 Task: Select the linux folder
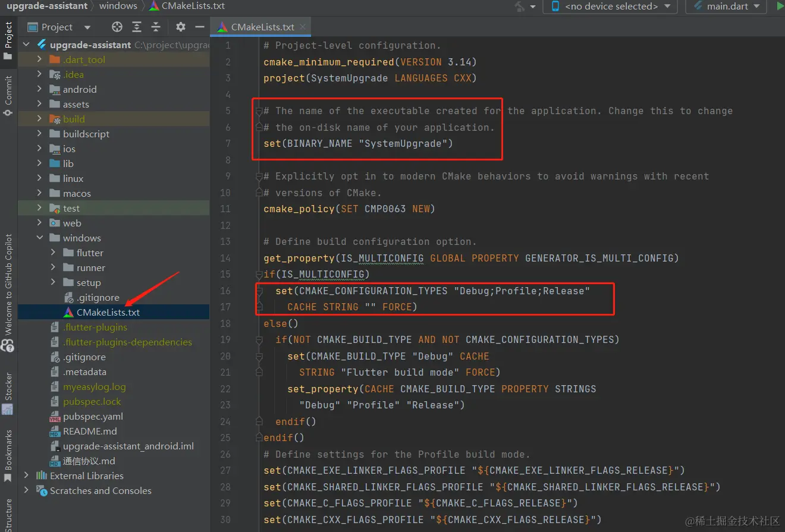(73, 178)
